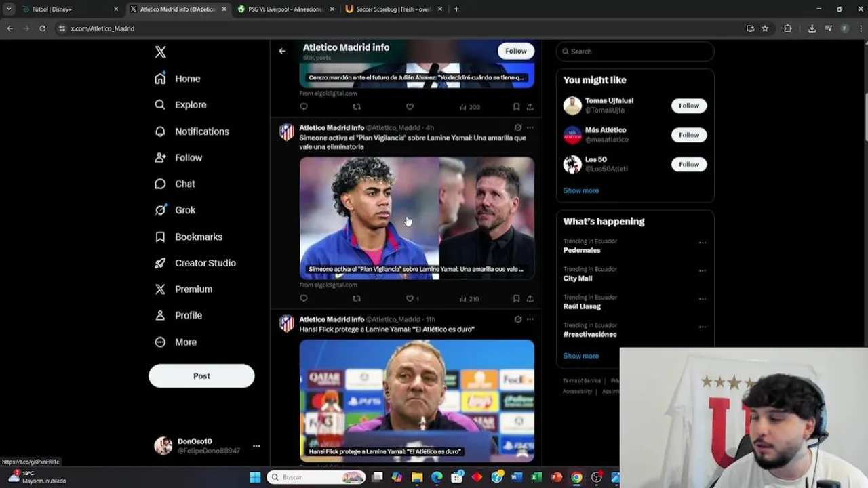Click the X logo in the sidebar
868x488 pixels.
coord(160,52)
